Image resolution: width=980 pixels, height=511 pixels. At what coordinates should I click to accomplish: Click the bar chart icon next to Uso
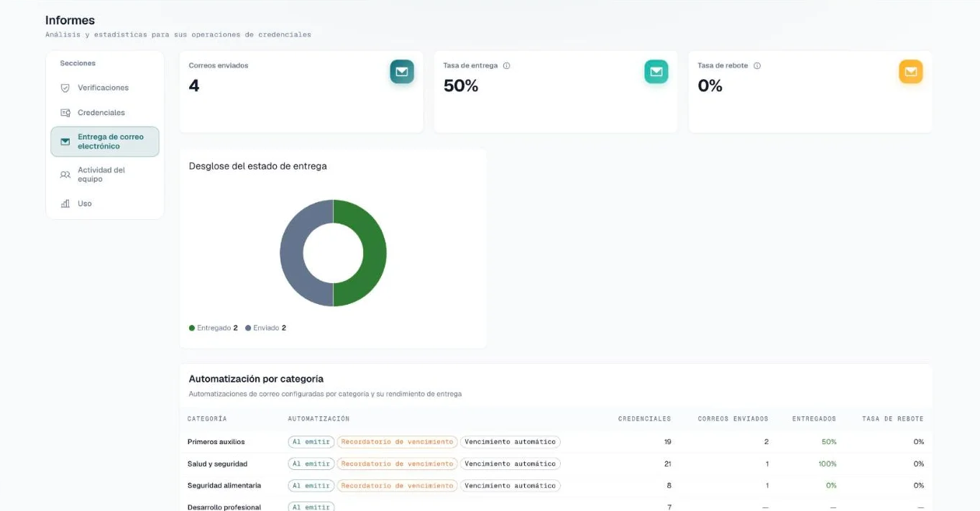coord(65,203)
